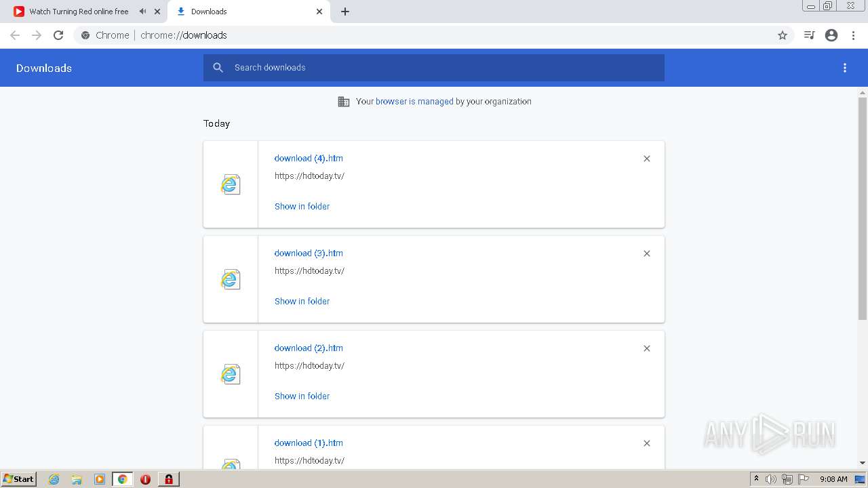
Task: Open download (3).htm file link
Action: click(x=309, y=253)
